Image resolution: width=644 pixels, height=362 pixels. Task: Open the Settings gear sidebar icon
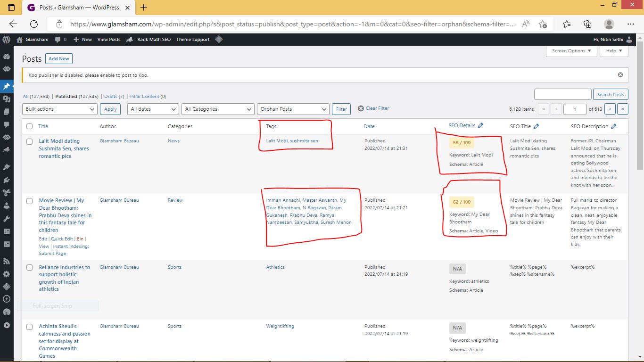click(7, 274)
